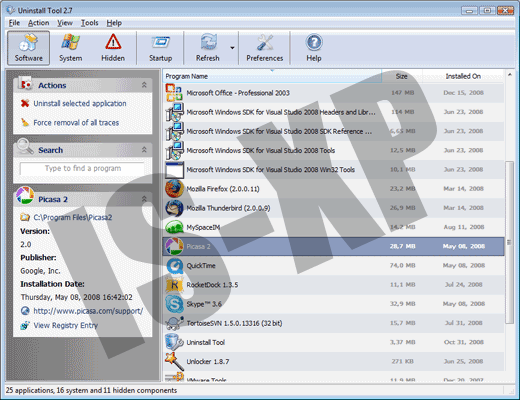520x400 pixels.
Task: Click the '147 MB' size of Microsoft Office
Action: 402,93
